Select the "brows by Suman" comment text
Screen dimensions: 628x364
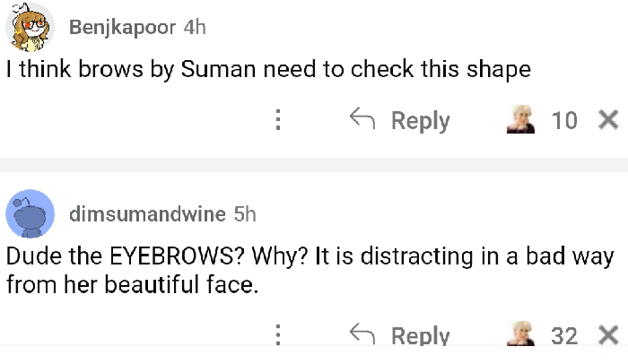coord(269,71)
